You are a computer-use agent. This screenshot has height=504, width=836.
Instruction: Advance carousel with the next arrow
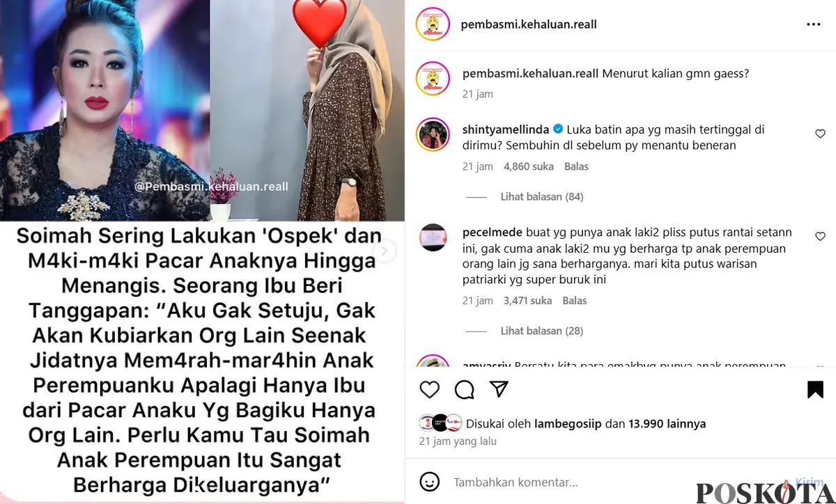pos(385,251)
